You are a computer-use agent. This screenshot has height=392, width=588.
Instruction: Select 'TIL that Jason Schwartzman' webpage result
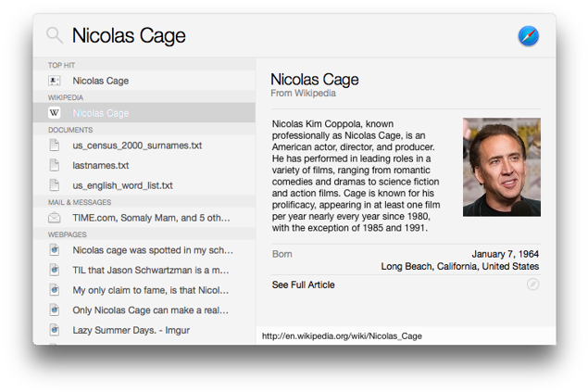pos(151,270)
